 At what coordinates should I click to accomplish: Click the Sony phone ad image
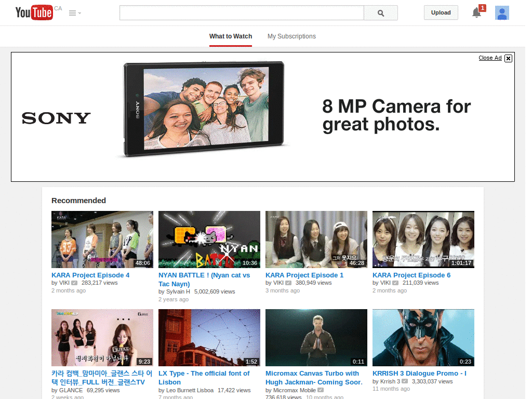(204, 109)
